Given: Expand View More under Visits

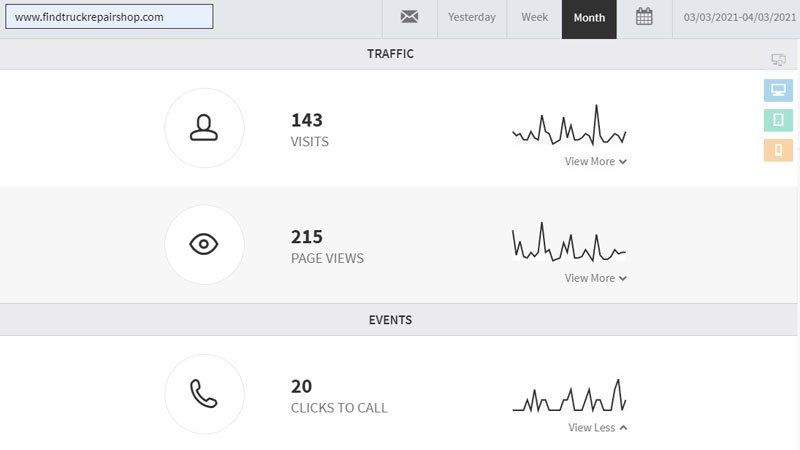Looking at the screenshot, I should point(595,161).
